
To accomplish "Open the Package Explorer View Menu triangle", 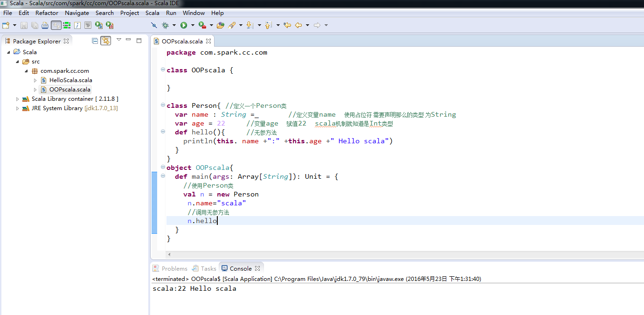I will pyautogui.click(x=118, y=40).
